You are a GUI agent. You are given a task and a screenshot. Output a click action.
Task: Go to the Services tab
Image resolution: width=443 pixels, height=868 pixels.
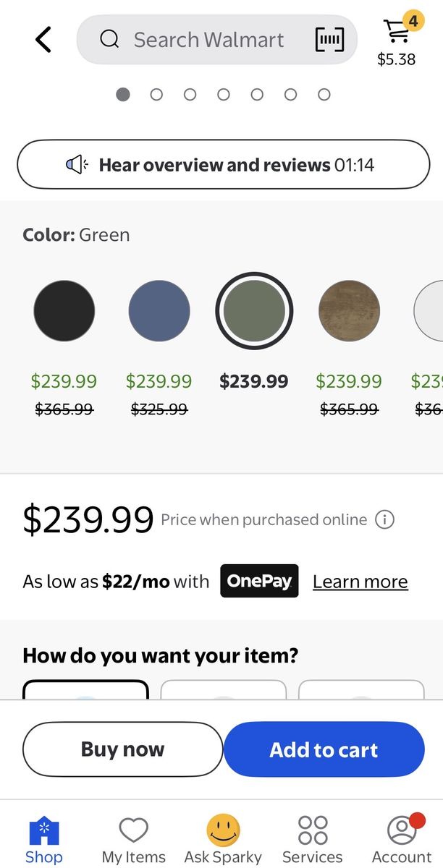pos(313,830)
